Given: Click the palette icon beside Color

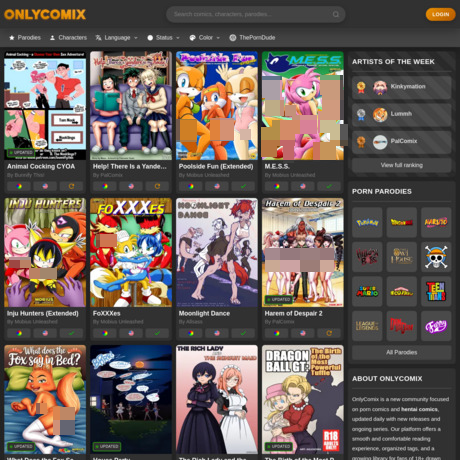Looking at the screenshot, I should coord(192,38).
